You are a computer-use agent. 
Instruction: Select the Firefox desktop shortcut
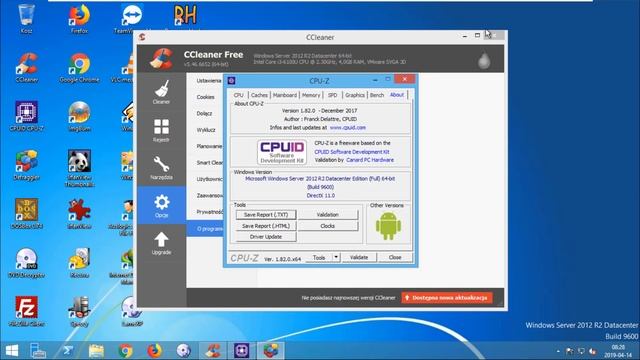[79, 18]
